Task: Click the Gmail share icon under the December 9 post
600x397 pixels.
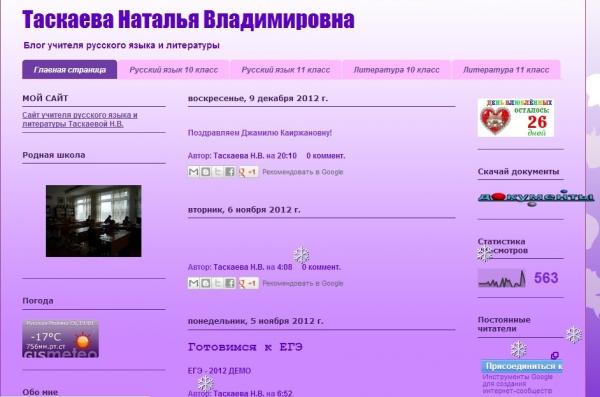Action: pos(194,172)
